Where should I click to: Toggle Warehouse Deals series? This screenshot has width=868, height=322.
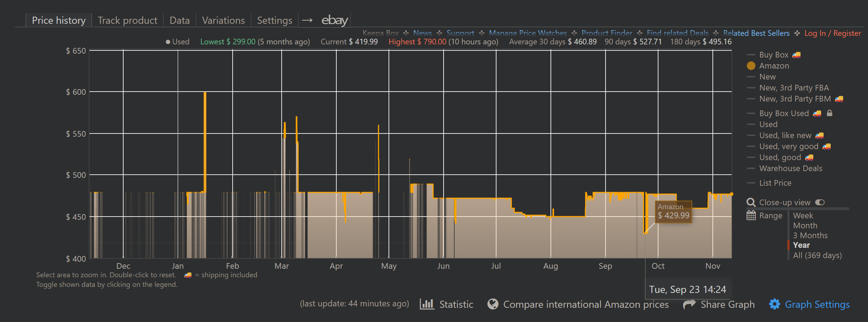(x=791, y=168)
